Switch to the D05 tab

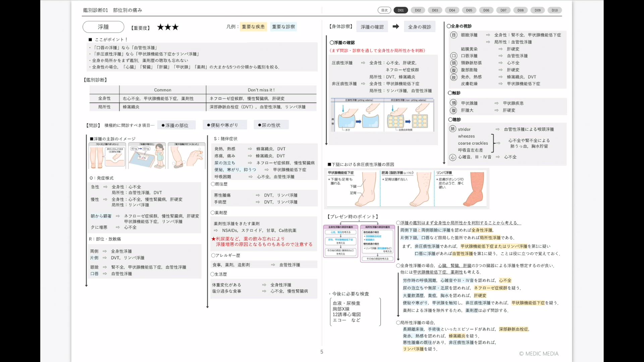(469, 10)
